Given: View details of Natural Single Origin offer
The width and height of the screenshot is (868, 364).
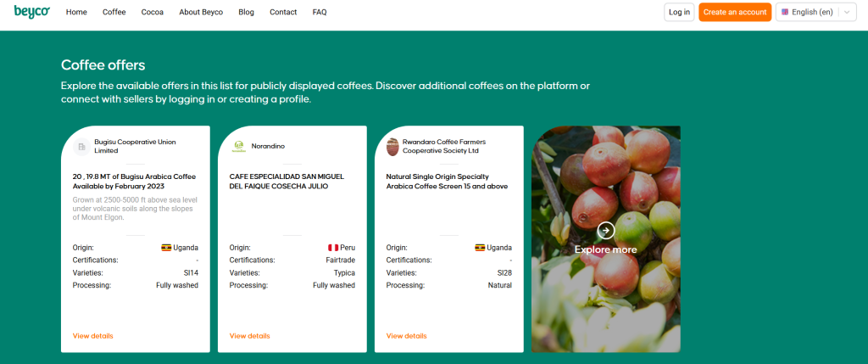Looking at the screenshot, I should tap(406, 336).
